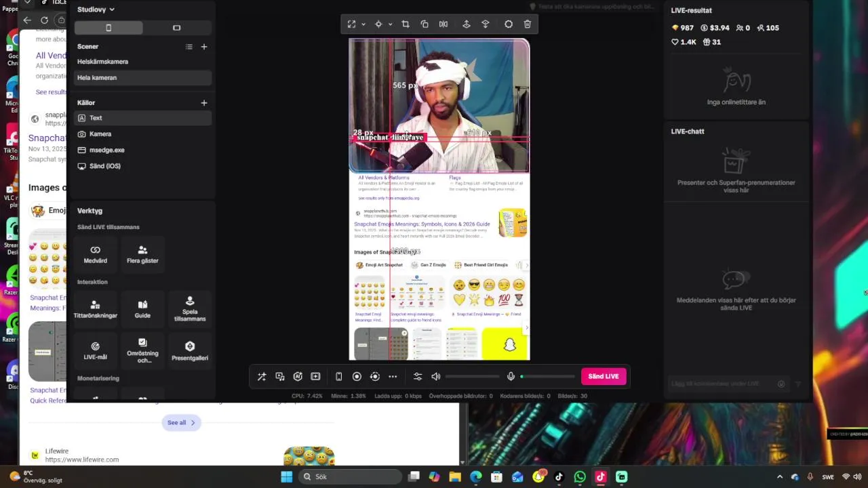The width and height of the screenshot is (868, 488).
Task: Switch to portrait layout mode
Action: tap(108, 28)
